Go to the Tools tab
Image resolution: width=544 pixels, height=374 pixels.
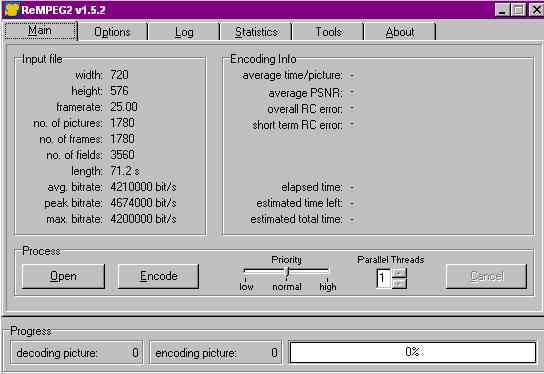pos(328,32)
